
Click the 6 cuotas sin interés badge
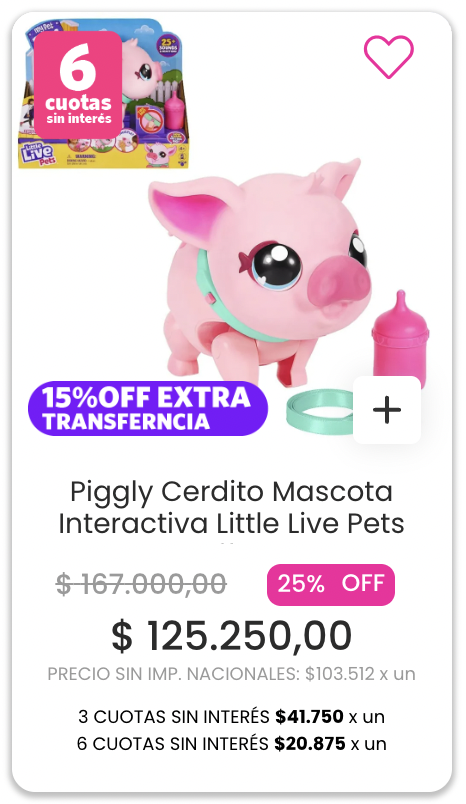pyautogui.click(x=78, y=85)
